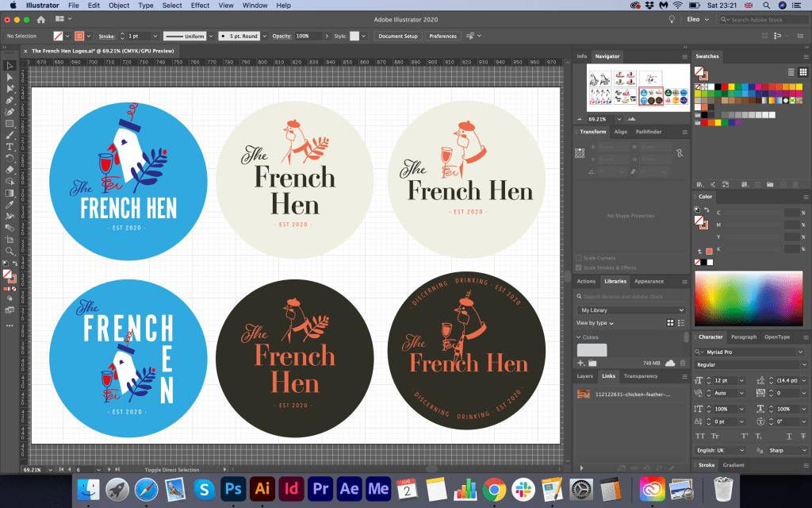Collapse the Colors section in Libraries
Screen dimensions: 812x508
pyautogui.click(x=579, y=337)
